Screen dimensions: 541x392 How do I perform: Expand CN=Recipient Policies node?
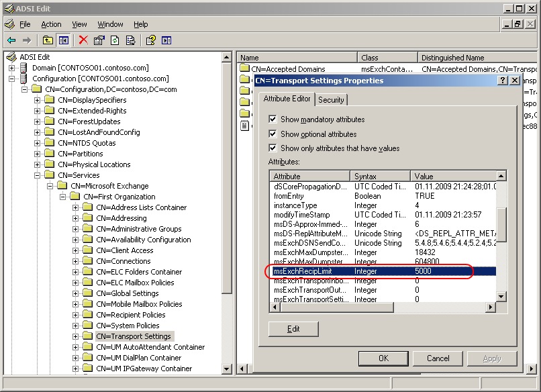(x=75, y=315)
